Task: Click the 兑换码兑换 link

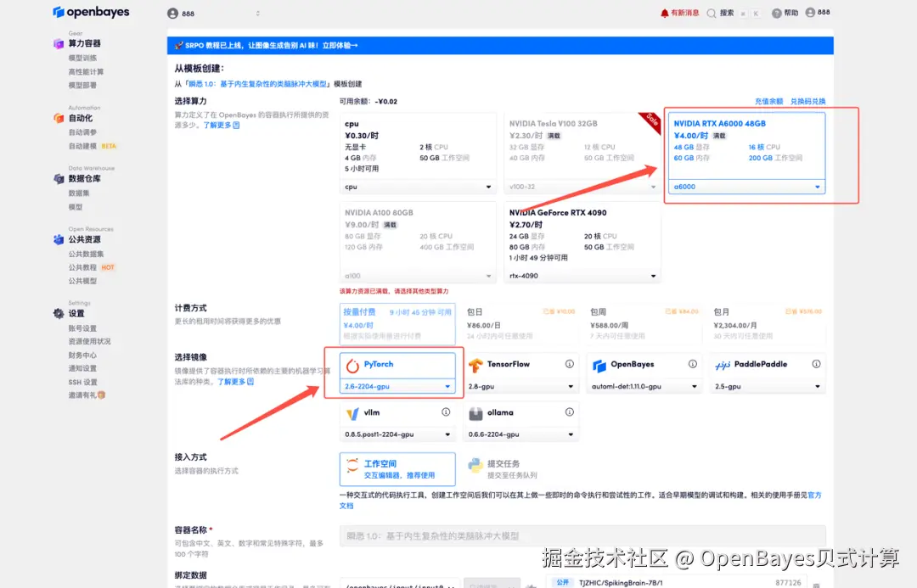Action: click(x=807, y=101)
